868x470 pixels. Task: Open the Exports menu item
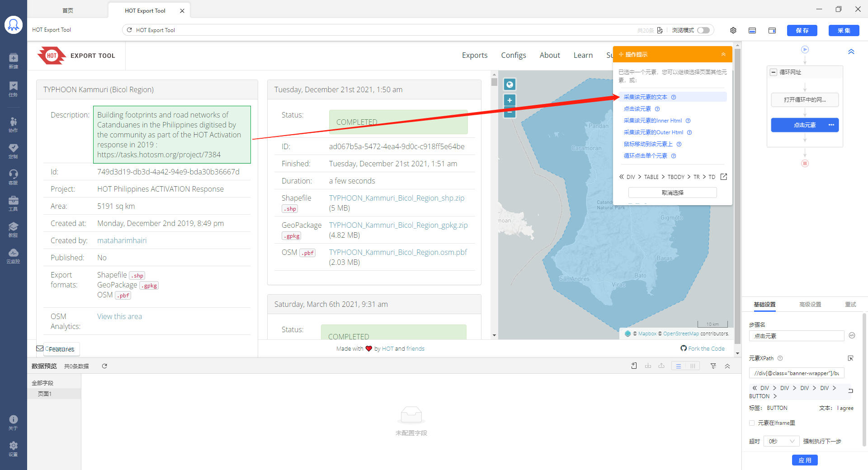pos(475,55)
